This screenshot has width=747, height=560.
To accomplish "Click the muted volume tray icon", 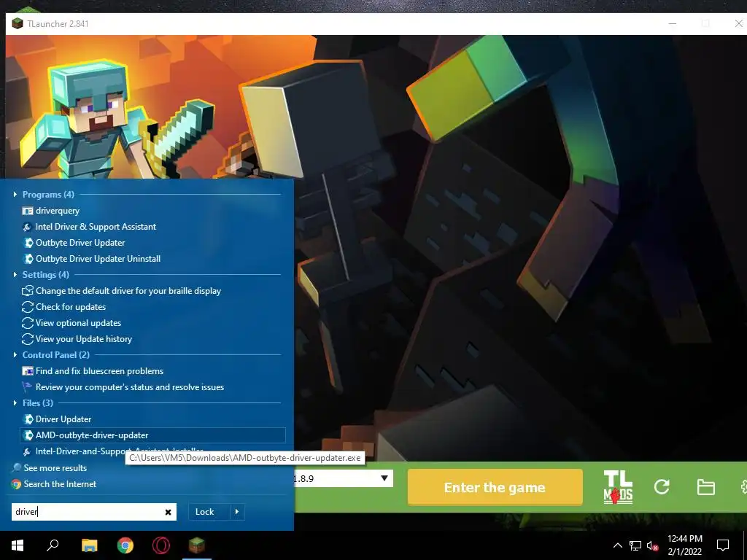I will coord(653,545).
